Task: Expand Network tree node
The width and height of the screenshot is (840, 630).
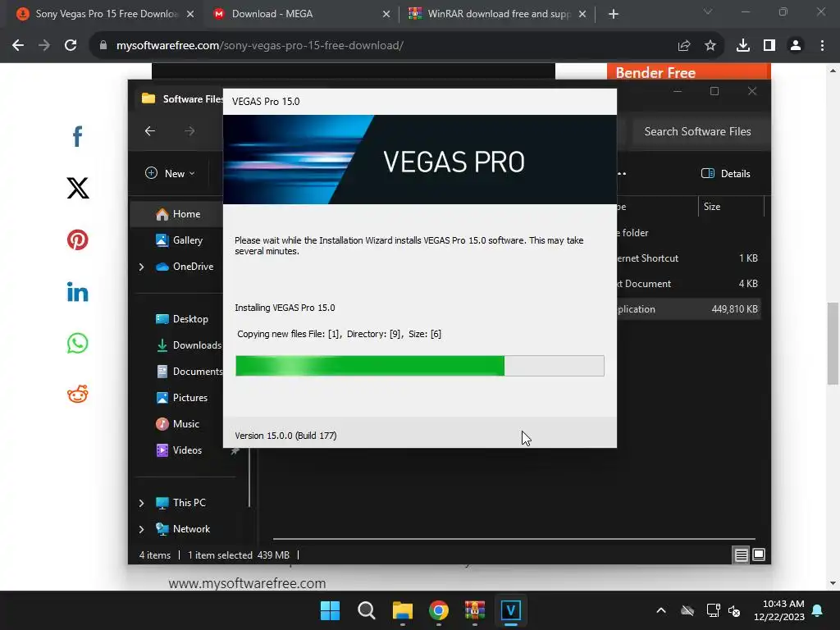Action: [141, 529]
